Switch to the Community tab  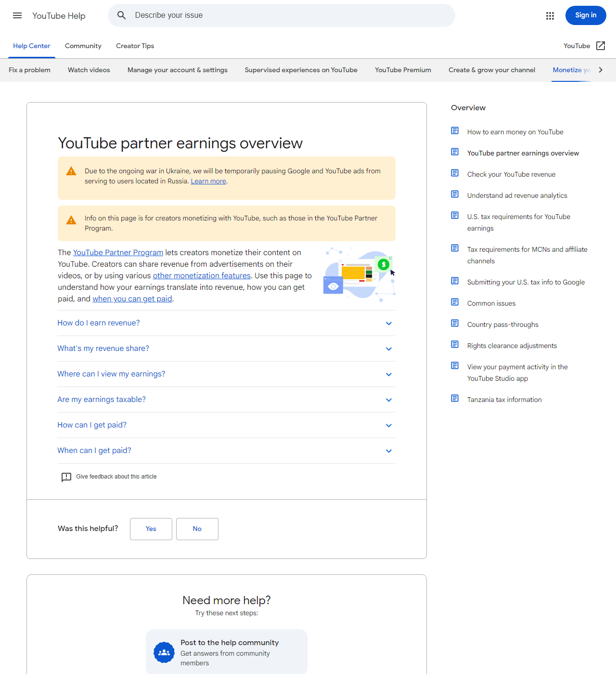(x=83, y=46)
